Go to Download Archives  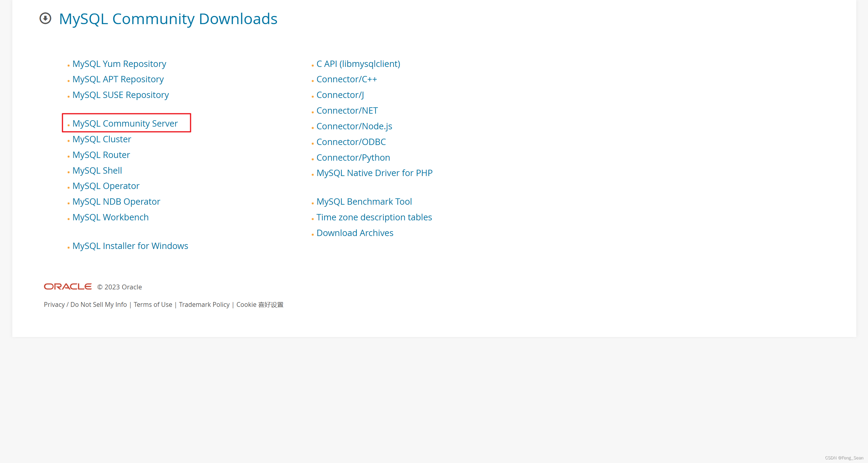pyautogui.click(x=355, y=233)
